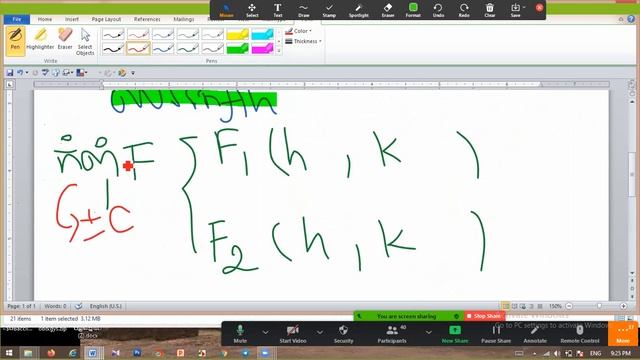Image resolution: width=640 pixels, height=360 pixels.
Task: Expand video options arrow beside Start Video
Action: pyautogui.click(x=320, y=332)
